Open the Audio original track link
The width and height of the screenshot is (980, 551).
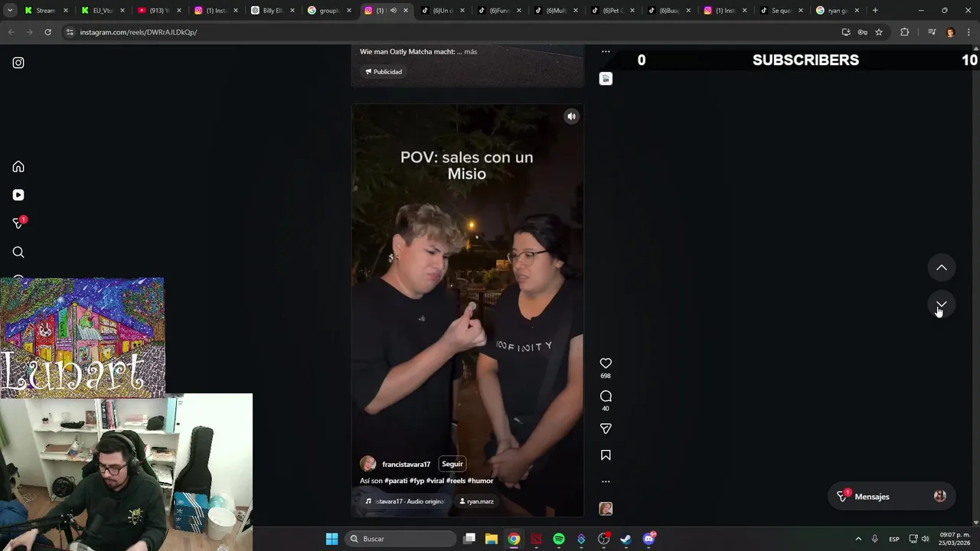tap(404, 501)
